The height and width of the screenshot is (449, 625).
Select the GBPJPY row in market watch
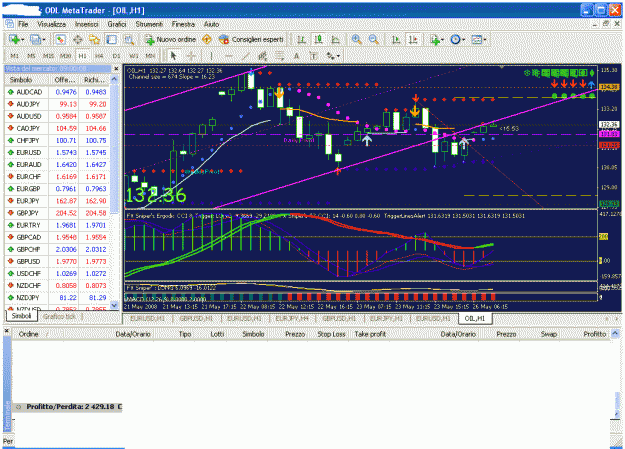(x=57, y=213)
